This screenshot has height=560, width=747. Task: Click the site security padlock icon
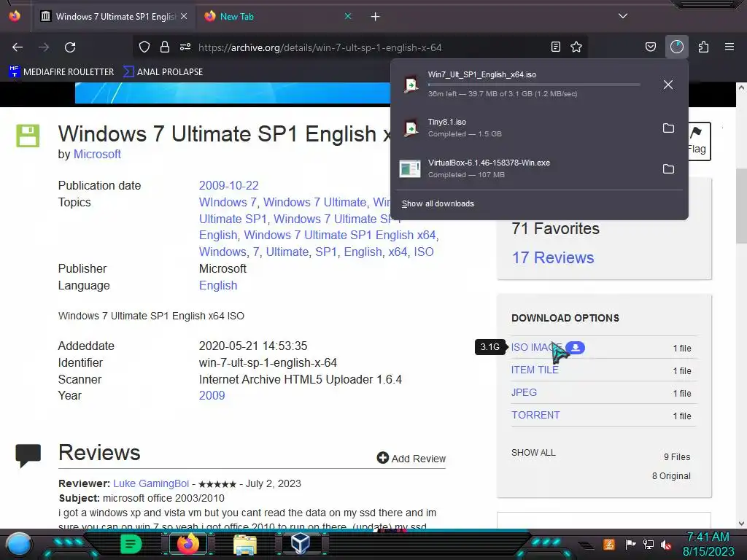pyautogui.click(x=165, y=47)
